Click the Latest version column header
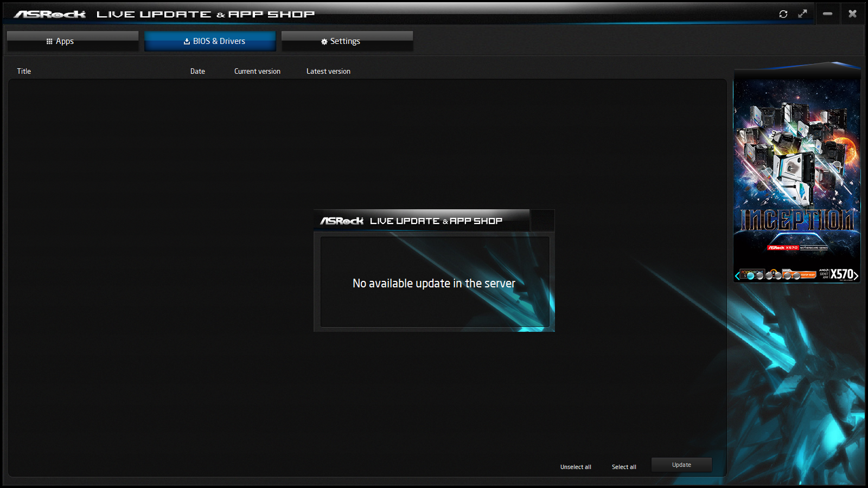This screenshot has height=488, width=868. [328, 71]
